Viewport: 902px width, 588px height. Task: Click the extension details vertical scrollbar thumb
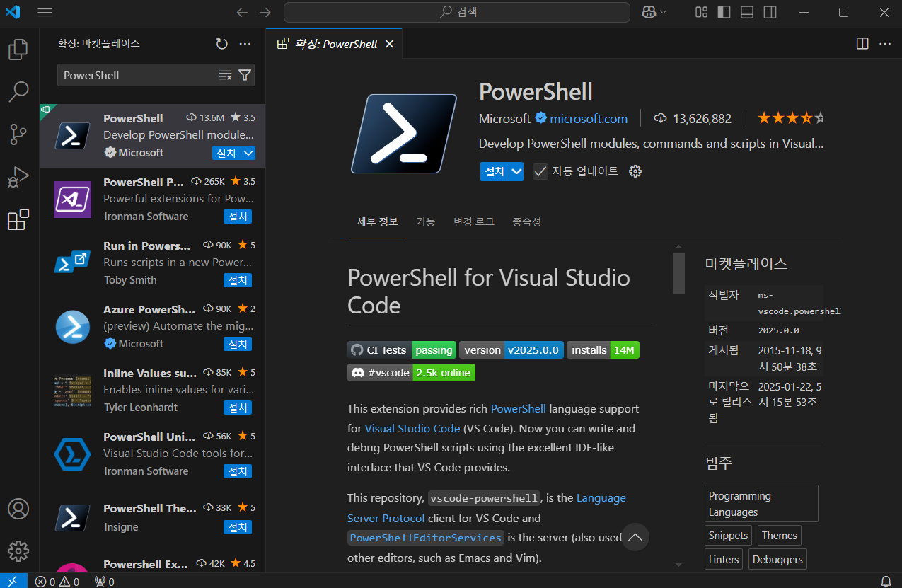(x=678, y=272)
